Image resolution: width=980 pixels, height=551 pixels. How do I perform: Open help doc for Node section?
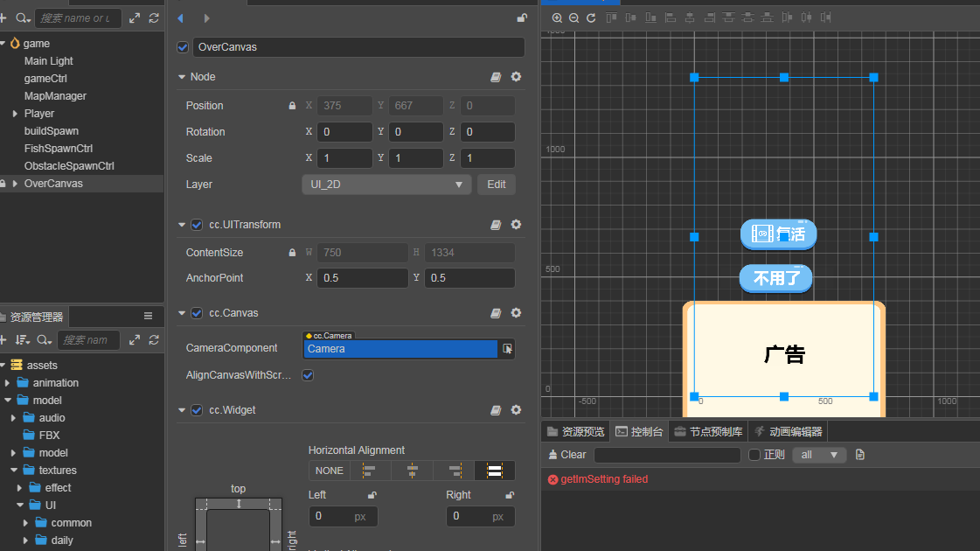[x=496, y=77]
